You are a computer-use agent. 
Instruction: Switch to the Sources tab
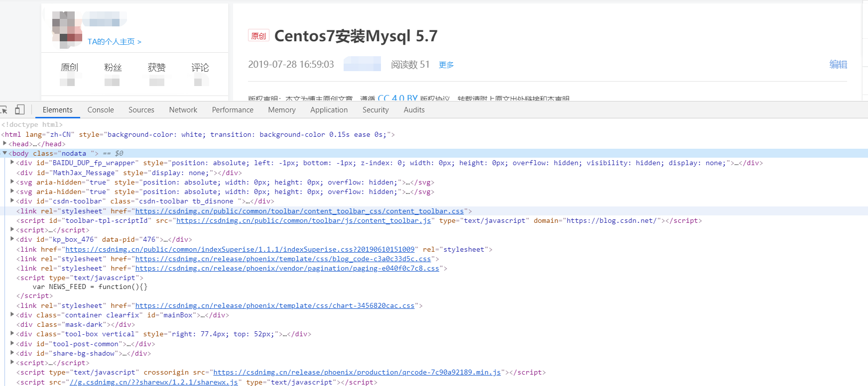tap(141, 110)
